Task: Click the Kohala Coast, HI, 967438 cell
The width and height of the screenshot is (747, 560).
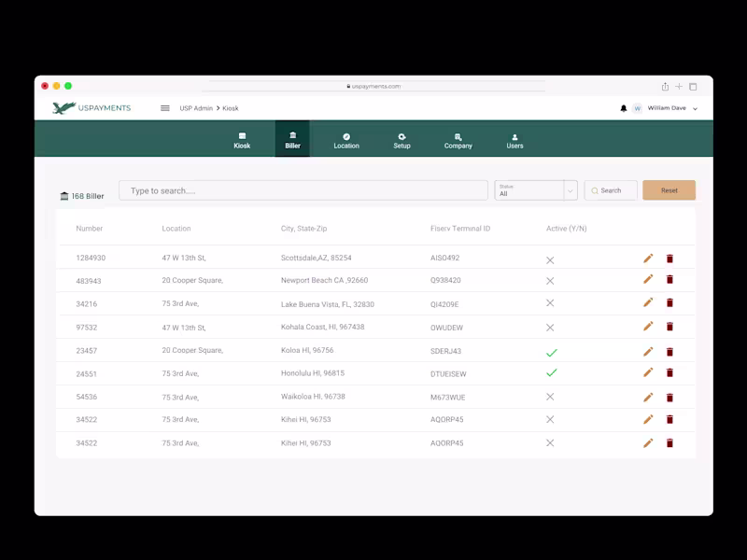Action: (x=322, y=327)
